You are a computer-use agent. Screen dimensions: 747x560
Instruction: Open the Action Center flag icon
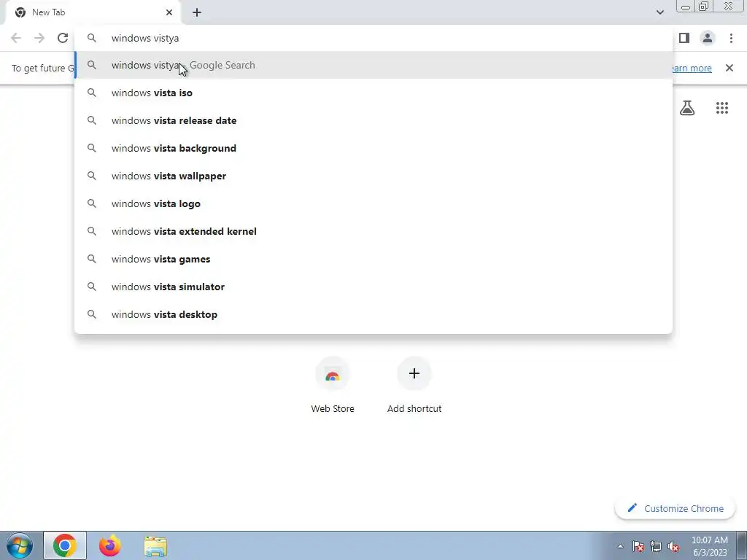tap(638, 546)
